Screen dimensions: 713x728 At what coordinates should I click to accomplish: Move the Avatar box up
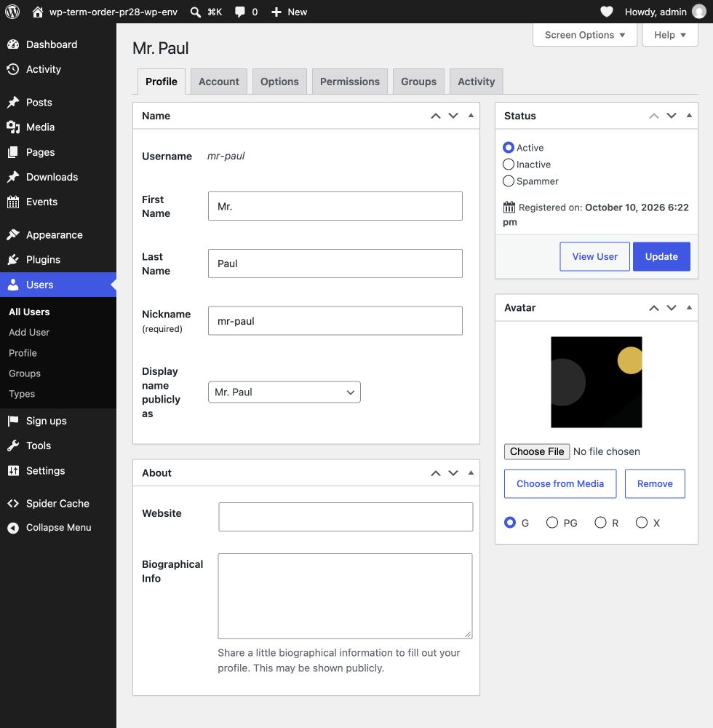[653, 308]
